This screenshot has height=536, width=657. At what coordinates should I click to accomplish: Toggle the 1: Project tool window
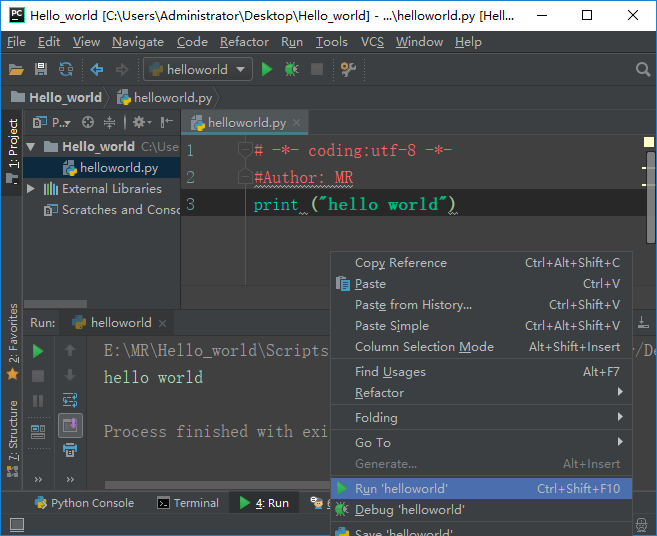[x=13, y=152]
